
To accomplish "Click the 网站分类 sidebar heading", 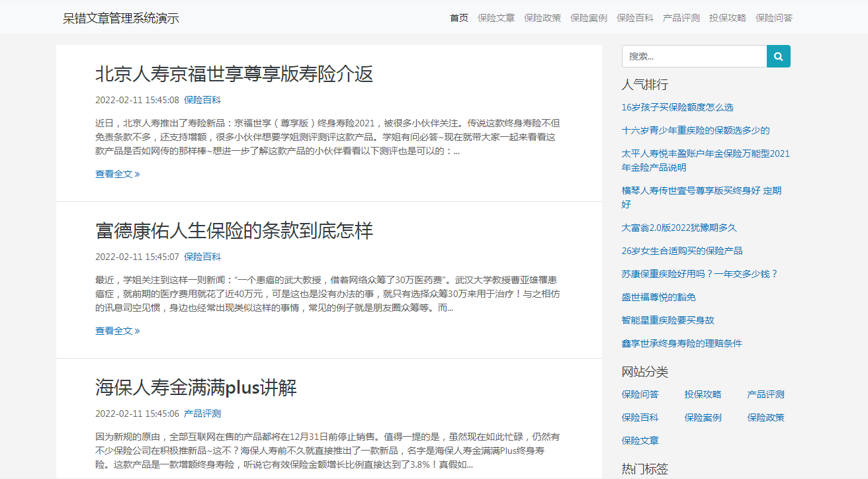I will [x=645, y=372].
